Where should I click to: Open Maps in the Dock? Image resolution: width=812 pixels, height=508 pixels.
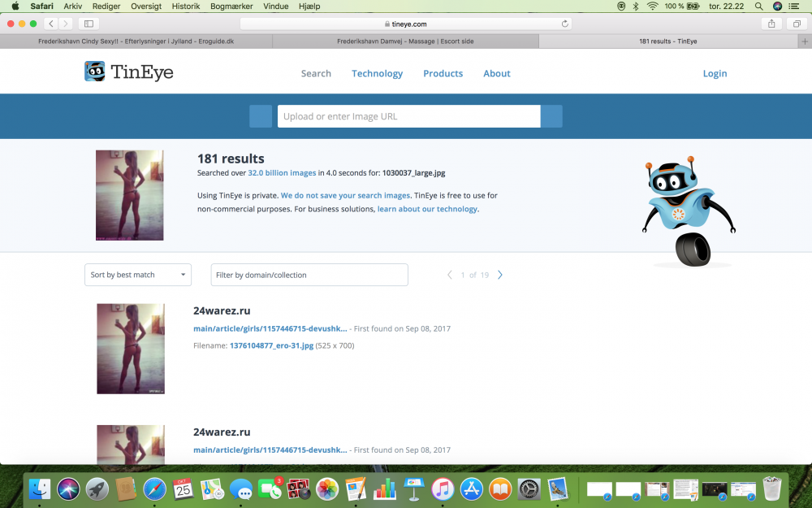(212, 488)
